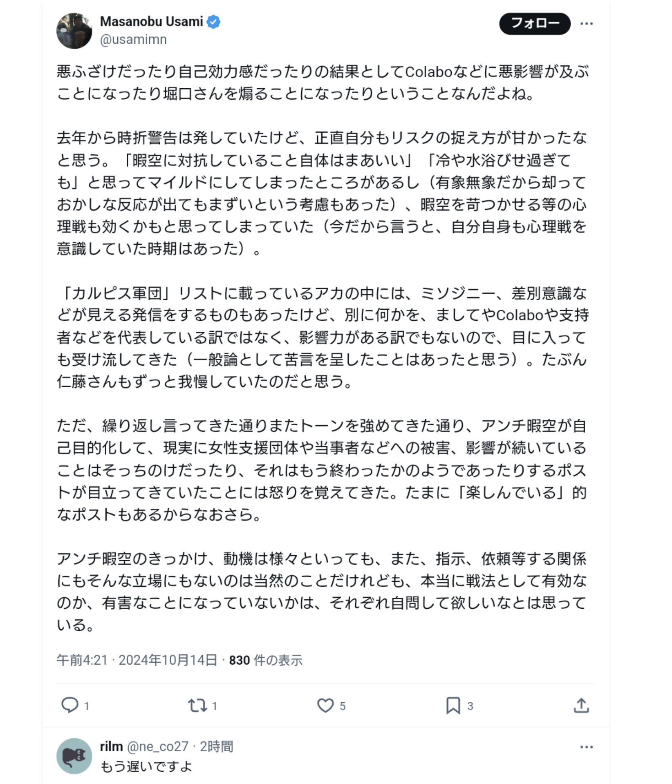Click the reply text もう遅いですよ
This screenshot has height=784, width=672.
click(x=146, y=766)
